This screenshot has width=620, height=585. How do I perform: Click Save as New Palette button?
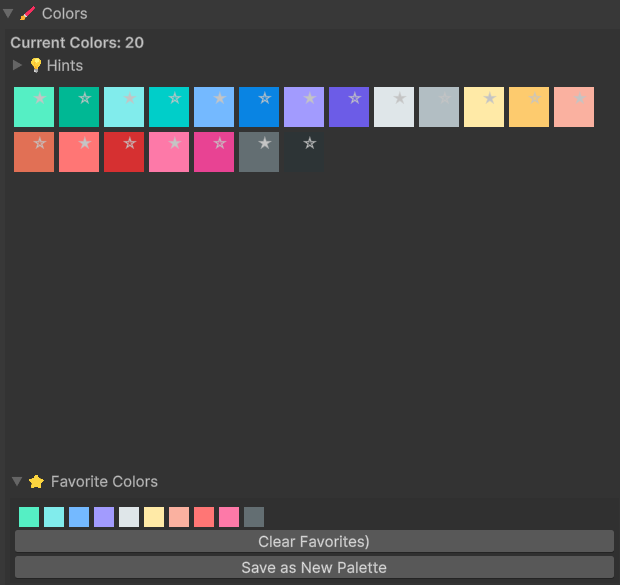pyautogui.click(x=314, y=567)
